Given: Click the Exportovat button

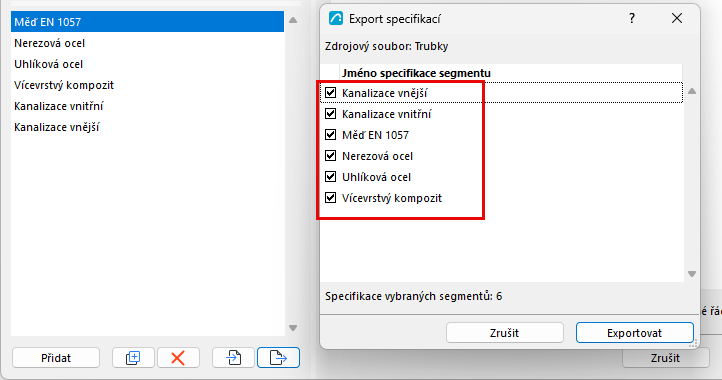Looking at the screenshot, I should coord(635,333).
